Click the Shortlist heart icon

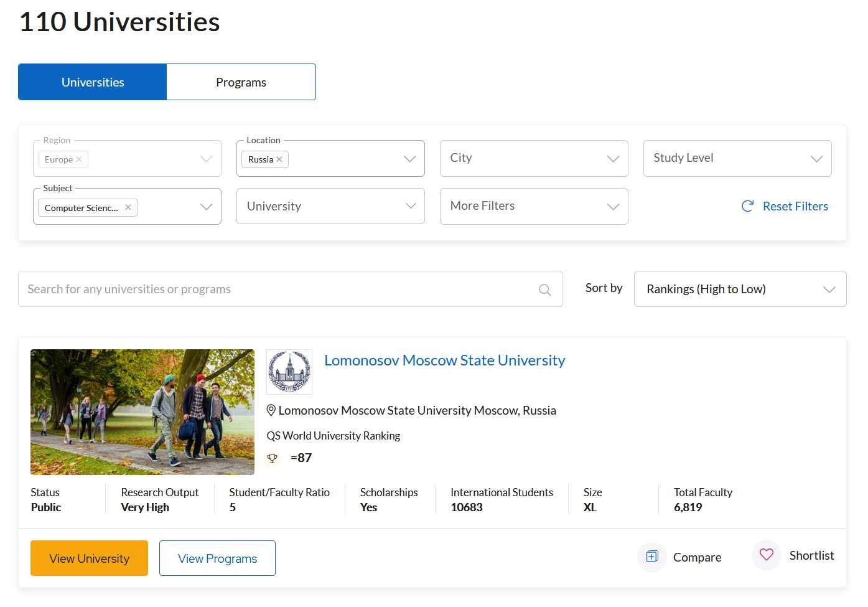point(766,555)
